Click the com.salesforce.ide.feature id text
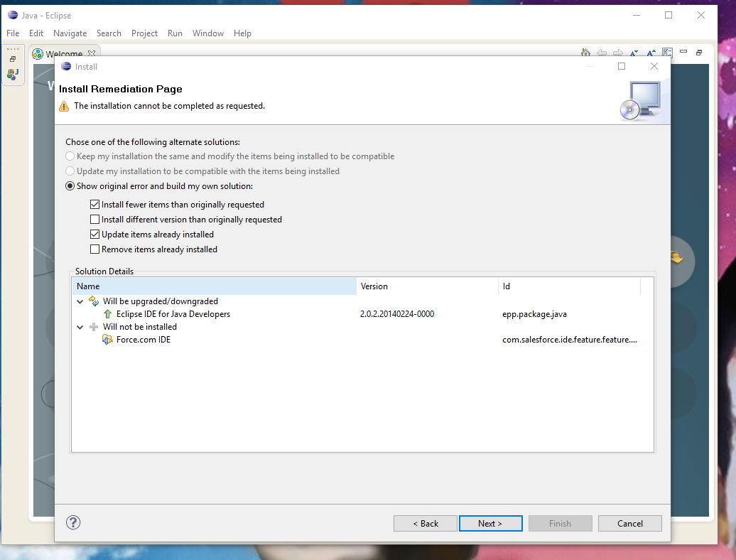This screenshot has width=736, height=560. click(x=570, y=340)
